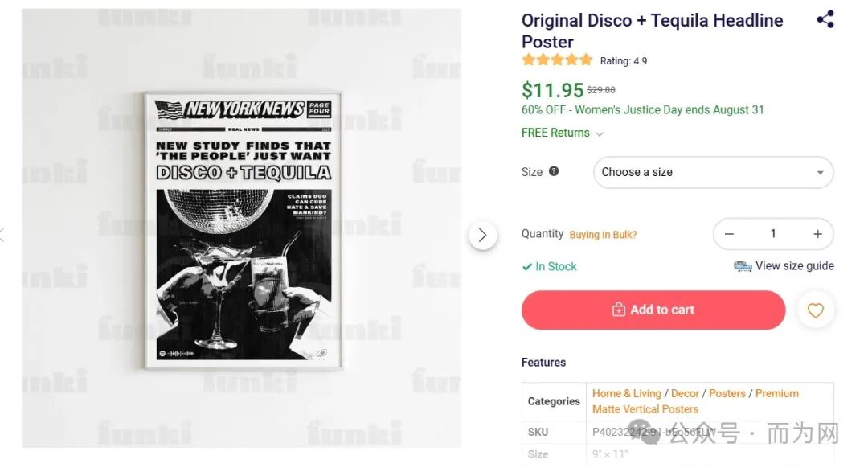Show next product image with right arrow

(482, 235)
